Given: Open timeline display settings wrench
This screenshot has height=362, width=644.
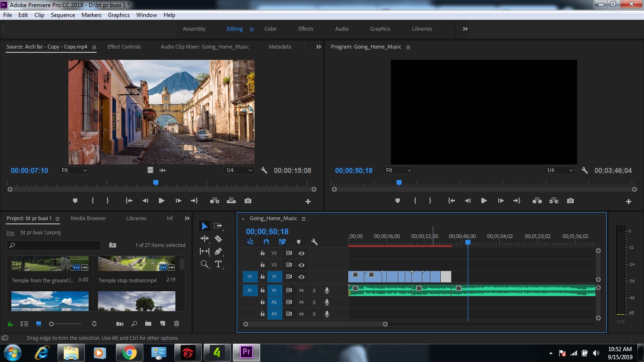Looking at the screenshot, I should click(314, 242).
